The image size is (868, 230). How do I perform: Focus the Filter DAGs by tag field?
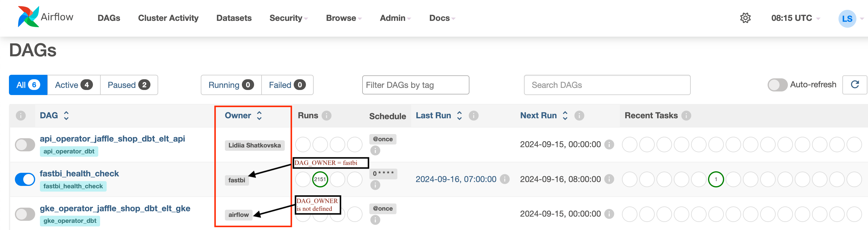[x=416, y=85]
